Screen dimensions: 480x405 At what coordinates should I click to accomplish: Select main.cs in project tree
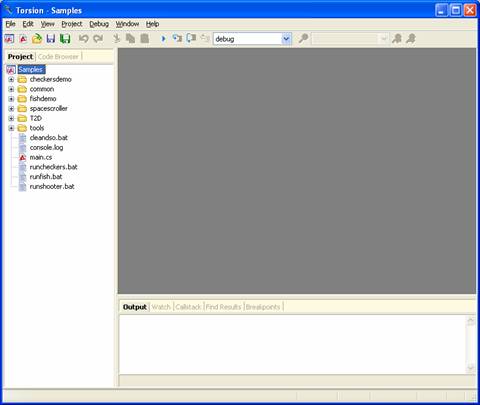(41, 157)
